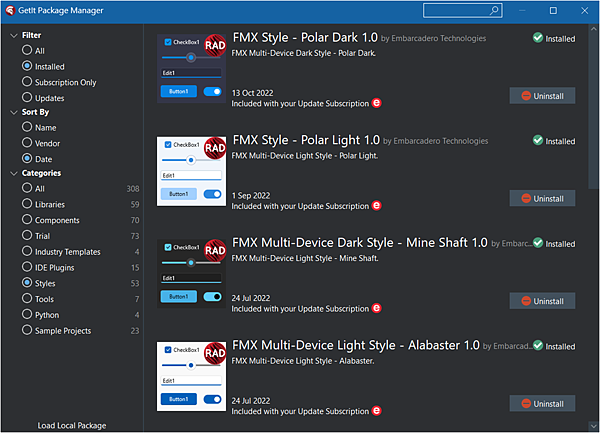600x433 pixels.
Task: Sort packages by Vendor
Action: [27, 143]
